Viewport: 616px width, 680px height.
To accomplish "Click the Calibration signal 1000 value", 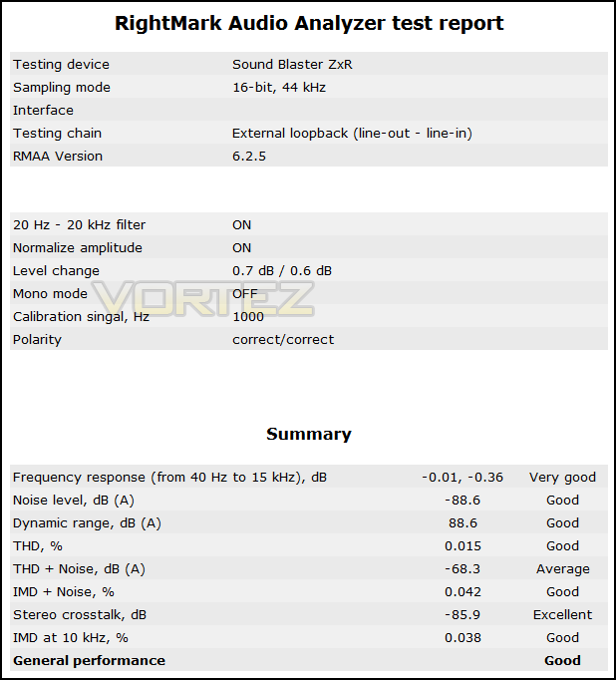I will pos(248,317).
